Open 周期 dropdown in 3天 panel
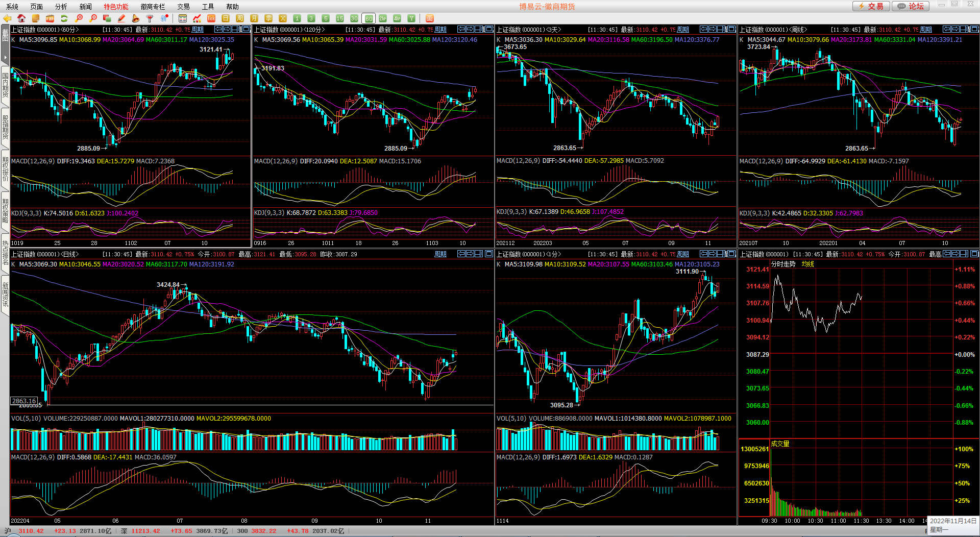This screenshot has width=980, height=537. (683, 30)
